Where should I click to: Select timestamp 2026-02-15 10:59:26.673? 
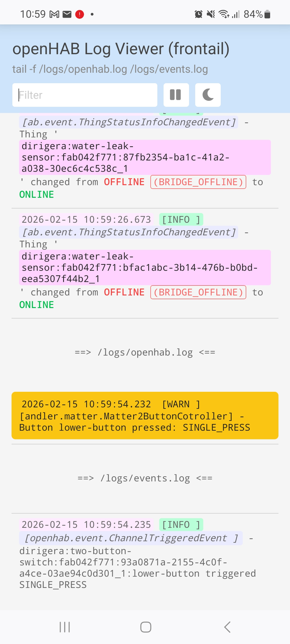[x=86, y=219]
